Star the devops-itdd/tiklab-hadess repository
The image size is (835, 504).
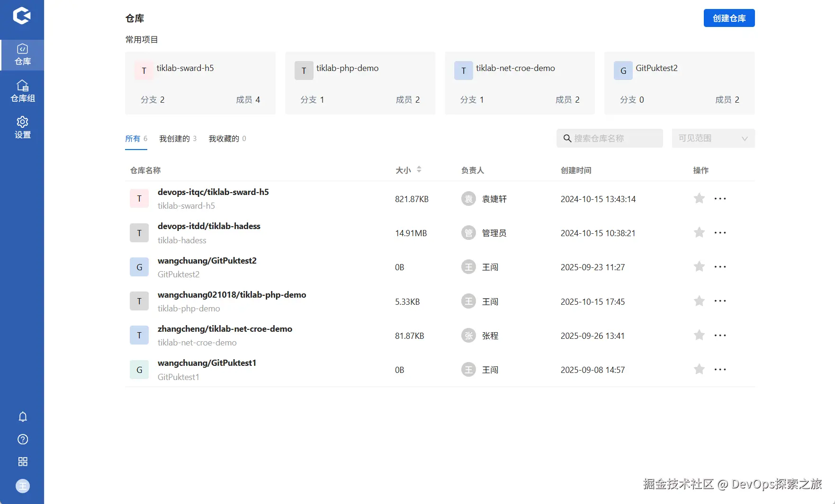click(699, 232)
